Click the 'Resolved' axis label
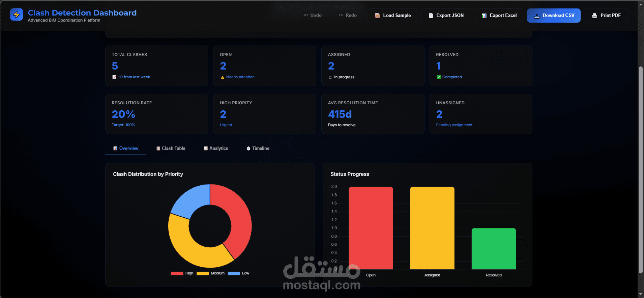 (x=494, y=275)
